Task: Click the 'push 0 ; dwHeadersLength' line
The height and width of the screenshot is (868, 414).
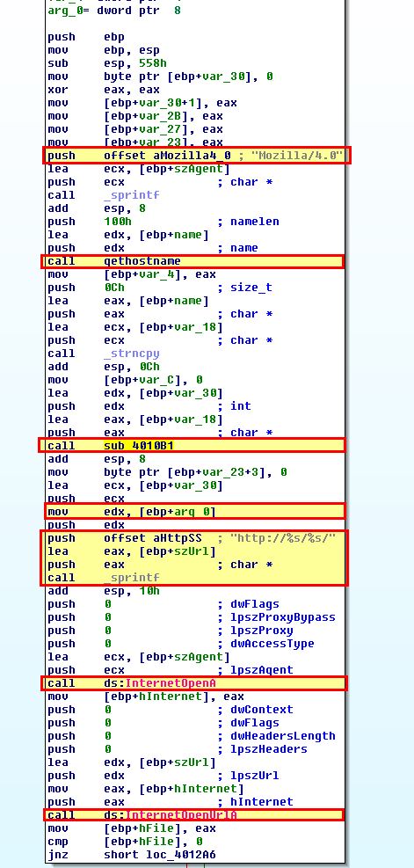Action: [192, 736]
